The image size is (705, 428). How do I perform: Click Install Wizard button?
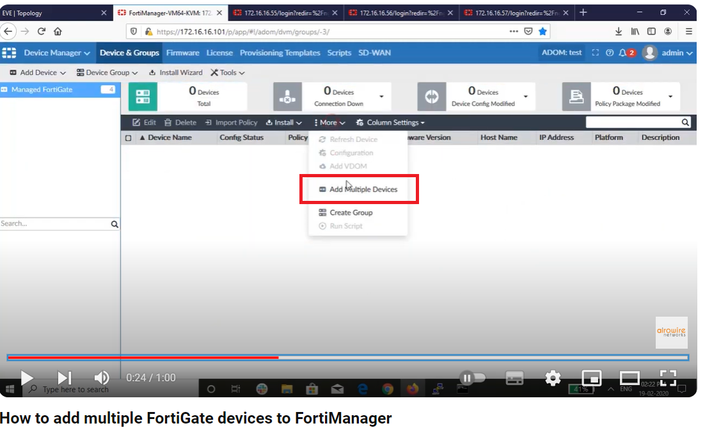(176, 72)
